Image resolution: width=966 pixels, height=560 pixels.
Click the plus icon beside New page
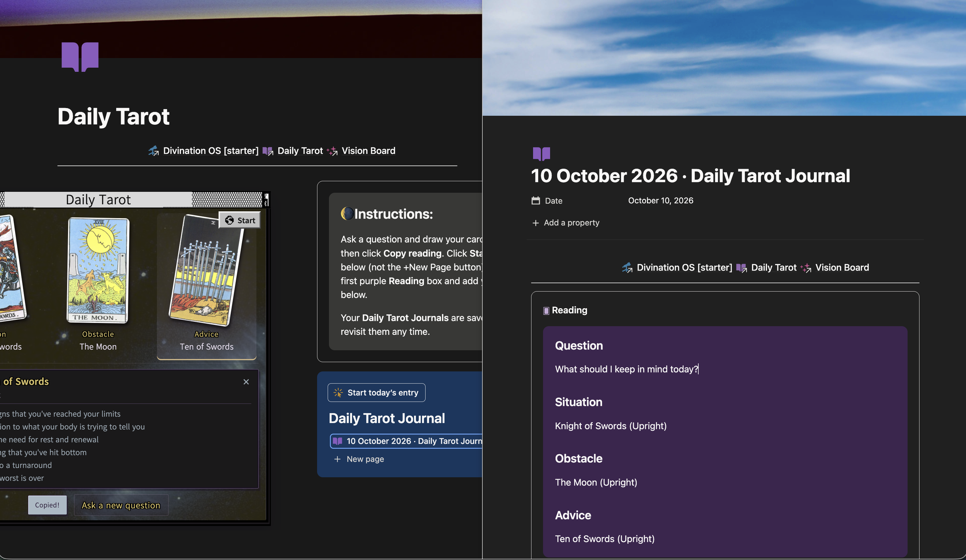click(x=337, y=459)
